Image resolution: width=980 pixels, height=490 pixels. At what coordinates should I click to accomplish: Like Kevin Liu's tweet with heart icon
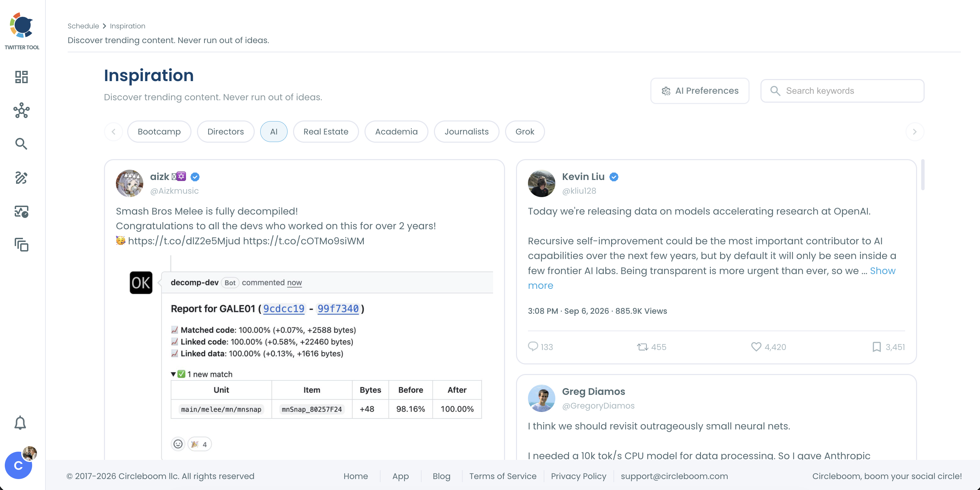coord(756,347)
